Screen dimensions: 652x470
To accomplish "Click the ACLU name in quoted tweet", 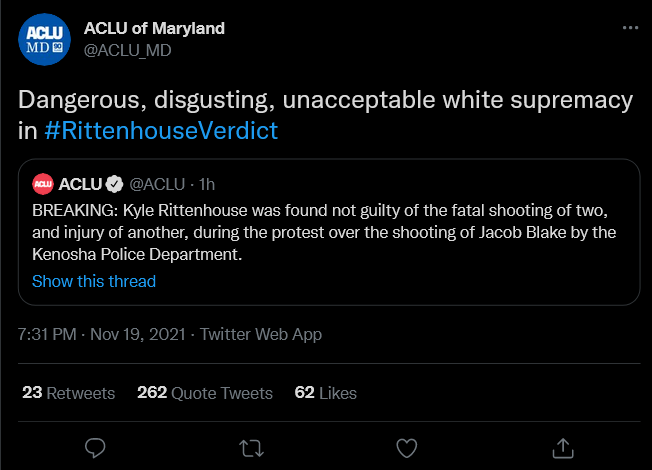I will 82,183.
